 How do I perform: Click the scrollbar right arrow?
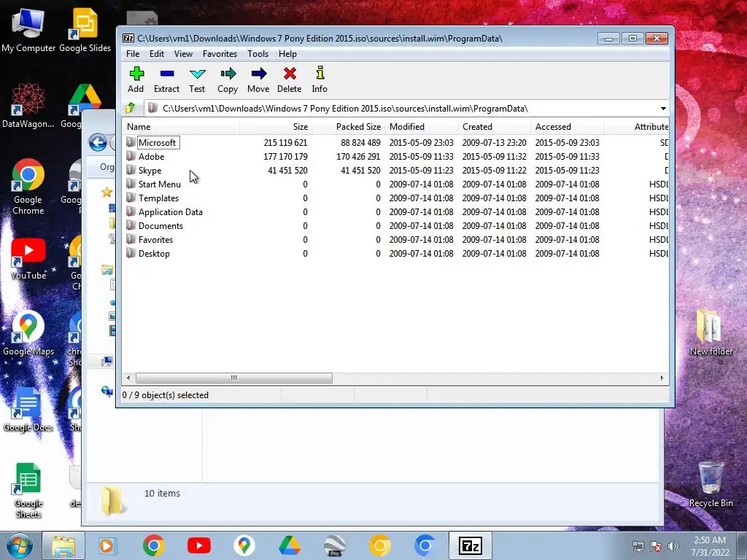point(662,378)
